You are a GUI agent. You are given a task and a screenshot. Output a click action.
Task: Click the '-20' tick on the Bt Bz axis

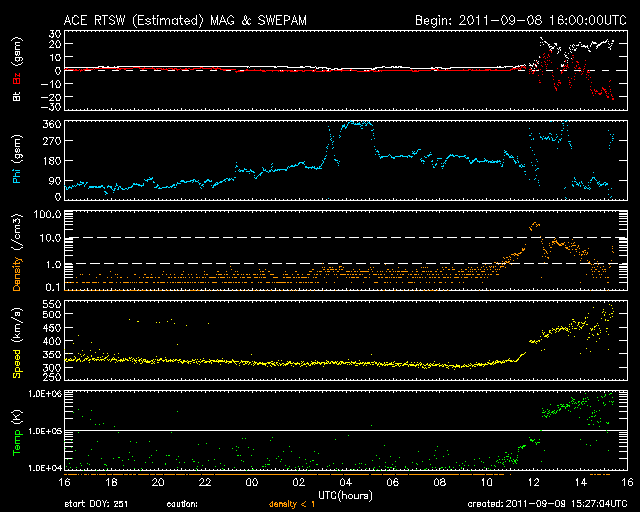(x=51, y=97)
